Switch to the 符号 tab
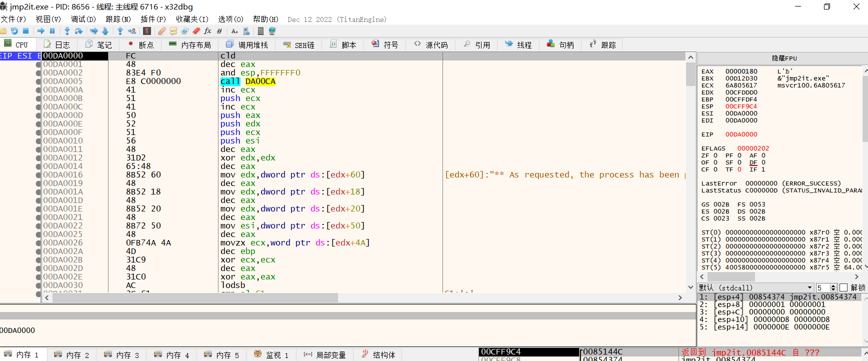 click(x=385, y=44)
